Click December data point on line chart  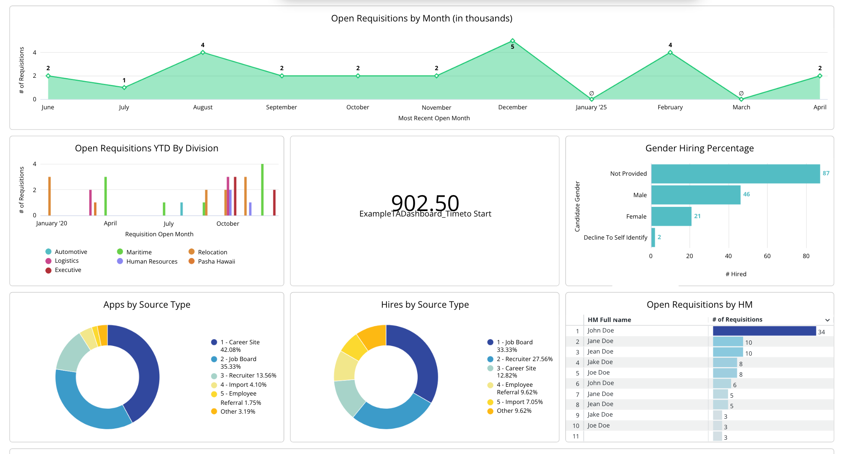(513, 41)
